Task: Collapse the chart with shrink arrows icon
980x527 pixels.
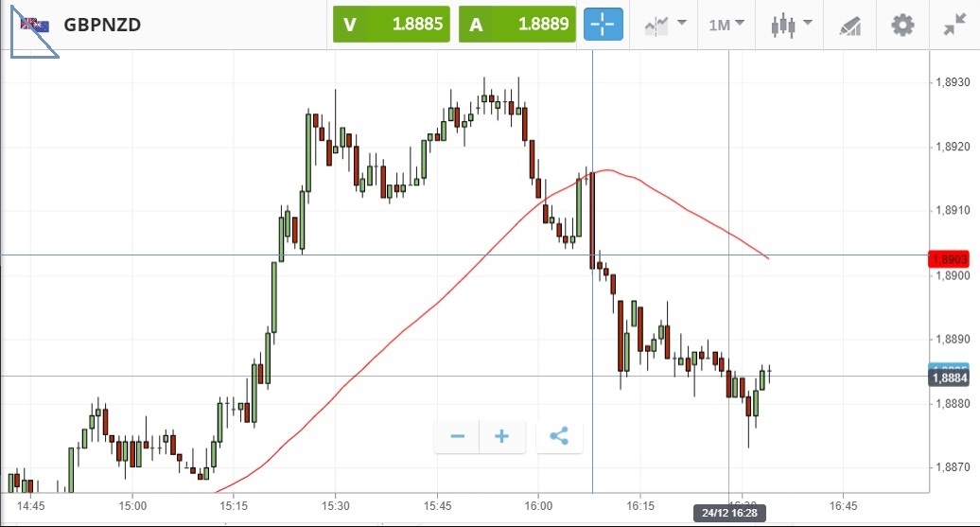Action: pos(955,25)
